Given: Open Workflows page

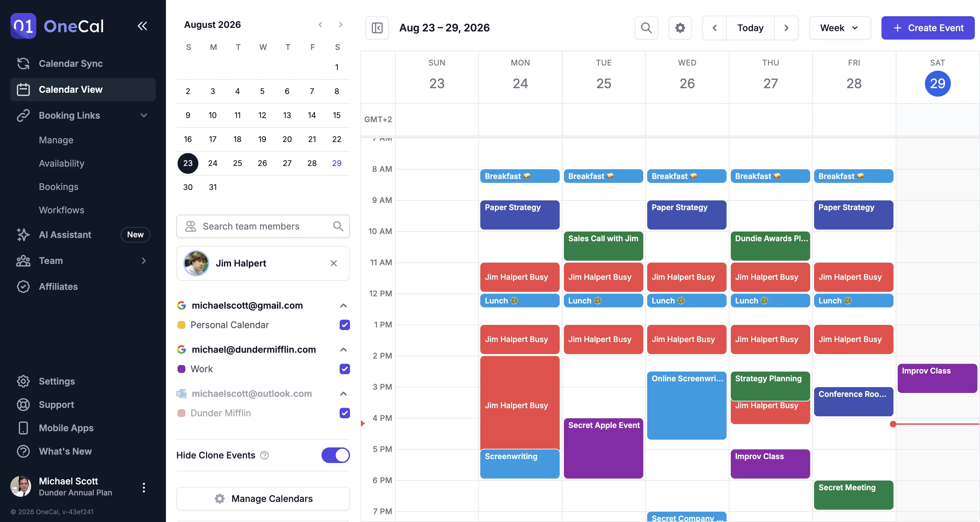Looking at the screenshot, I should 62,210.
